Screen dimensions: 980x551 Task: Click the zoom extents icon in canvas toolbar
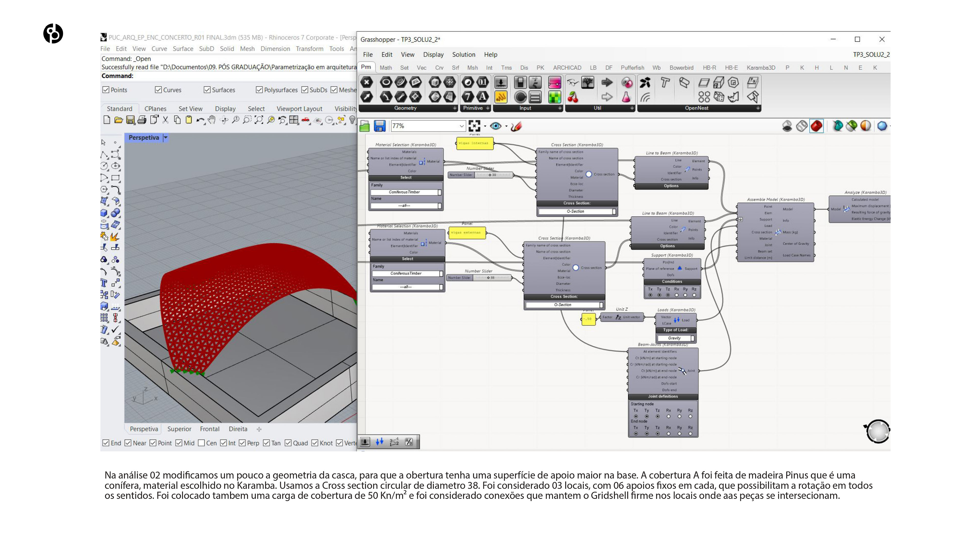tap(474, 126)
